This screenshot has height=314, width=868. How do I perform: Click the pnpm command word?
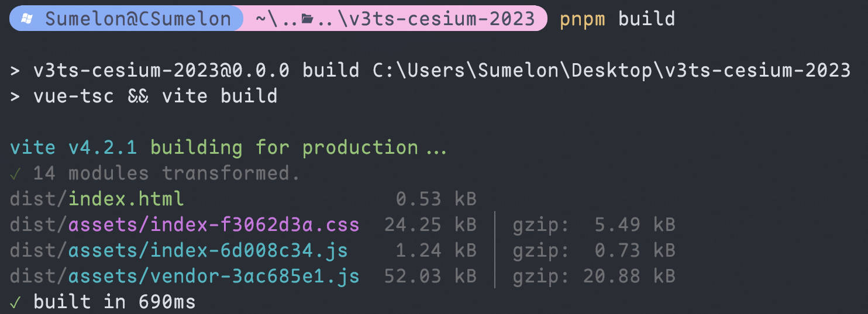pos(583,19)
